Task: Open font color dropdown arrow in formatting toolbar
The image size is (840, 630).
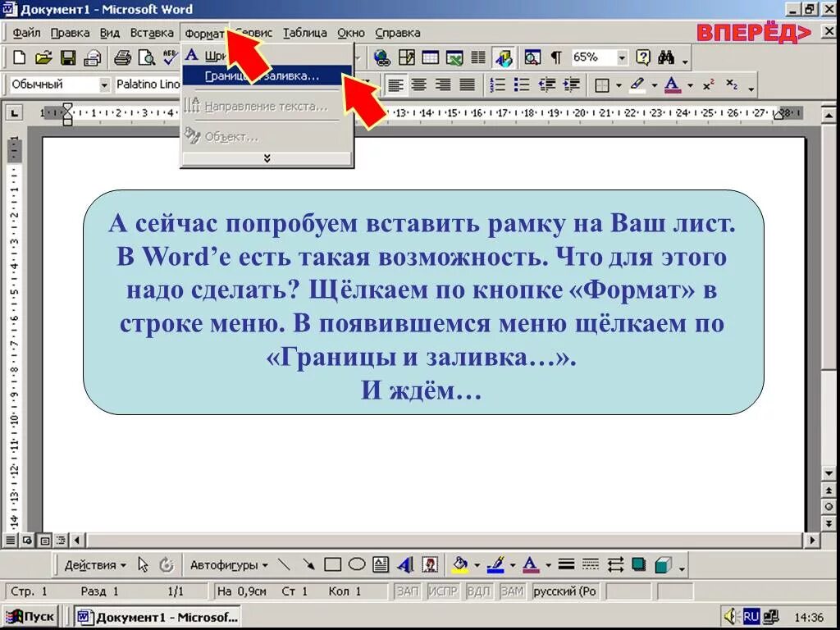Action: (690, 85)
